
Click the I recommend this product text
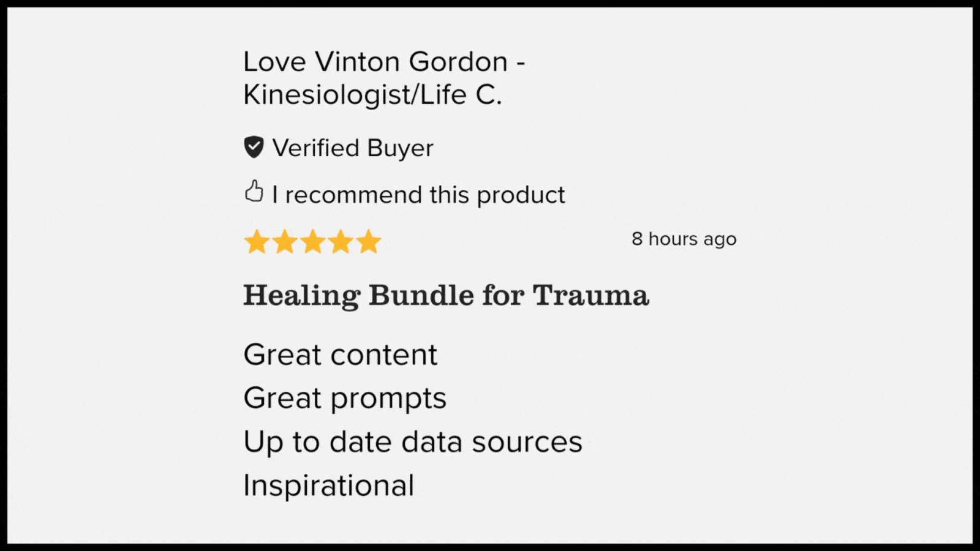coord(418,195)
